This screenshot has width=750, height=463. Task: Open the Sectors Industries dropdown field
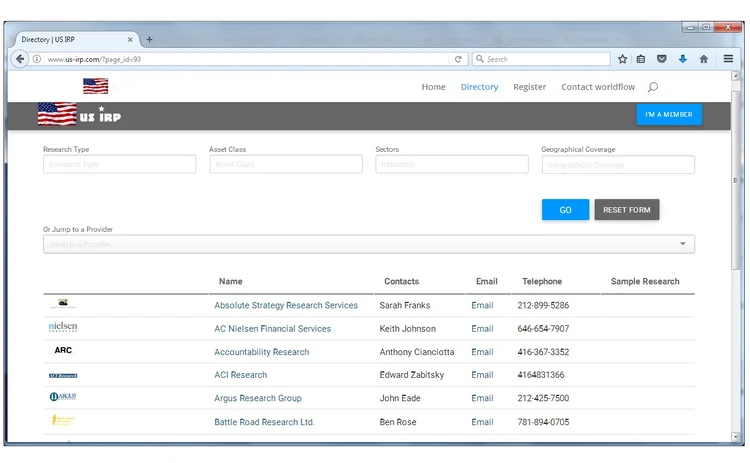click(x=452, y=165)
